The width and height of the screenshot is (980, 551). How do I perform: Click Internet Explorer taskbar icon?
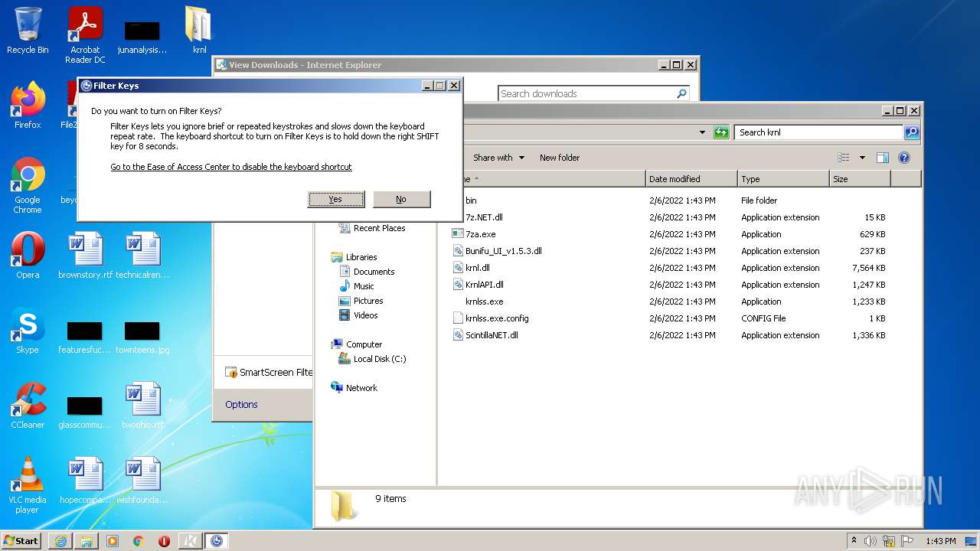coord(60,541)
